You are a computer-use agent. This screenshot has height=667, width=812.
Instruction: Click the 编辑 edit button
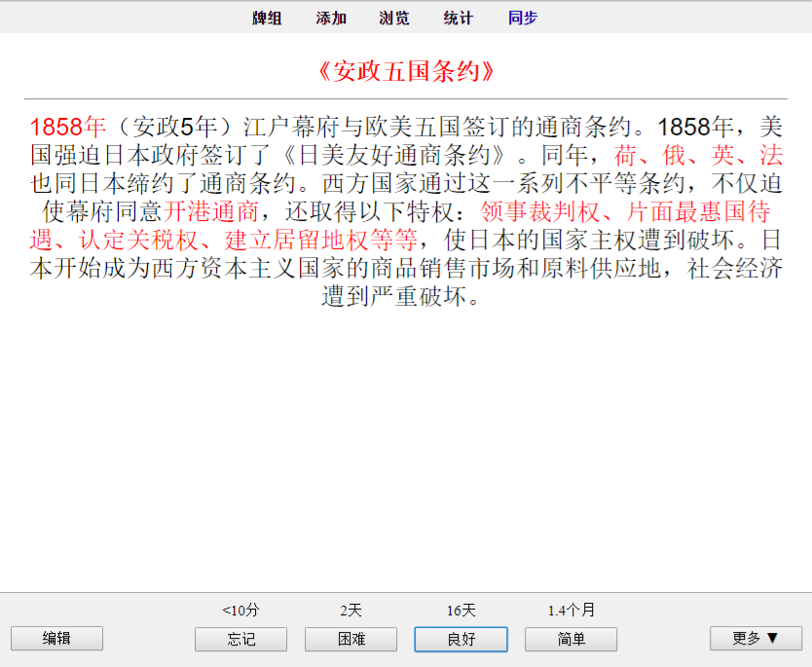57,638
